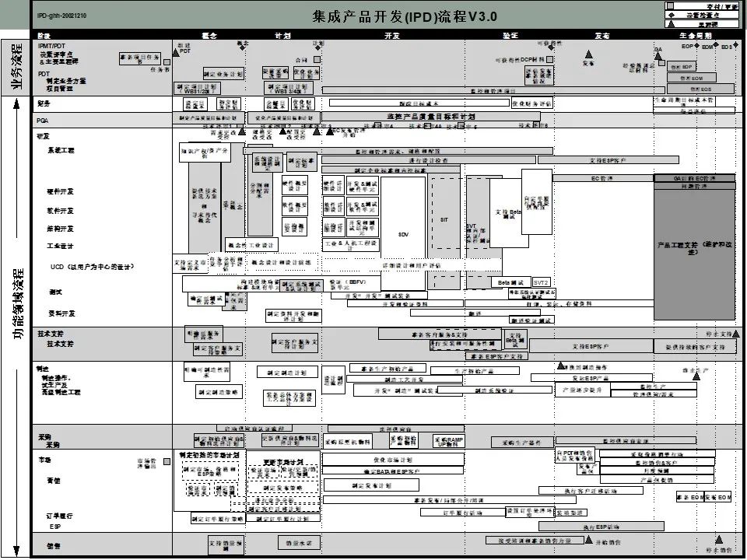Image resolution: width=747 pixels, height=560 pixels.
Task: Click the EOM diamond marker
Action: tap(716, 45)
